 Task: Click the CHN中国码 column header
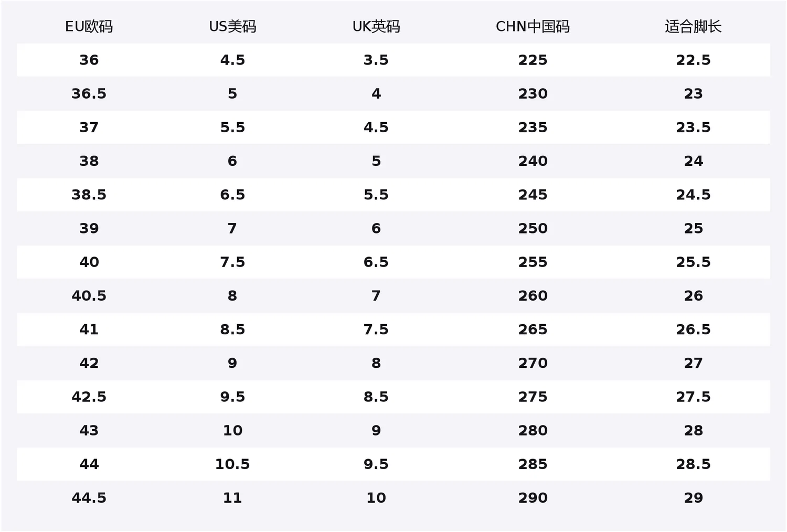click(x=533, y=27)
